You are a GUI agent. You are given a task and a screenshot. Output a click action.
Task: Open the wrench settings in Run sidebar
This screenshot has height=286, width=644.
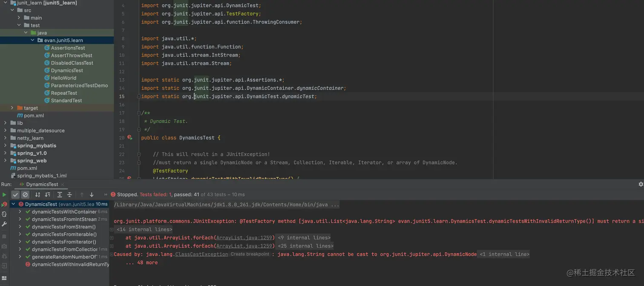click(x=4, y=224)
